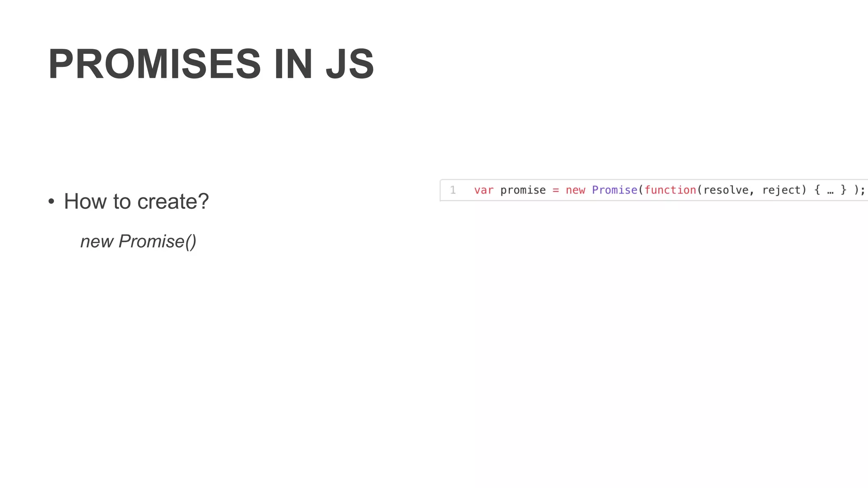Click line number 1 in the code block
Viewport: 868px width, 488px height.
pos(453,190)
